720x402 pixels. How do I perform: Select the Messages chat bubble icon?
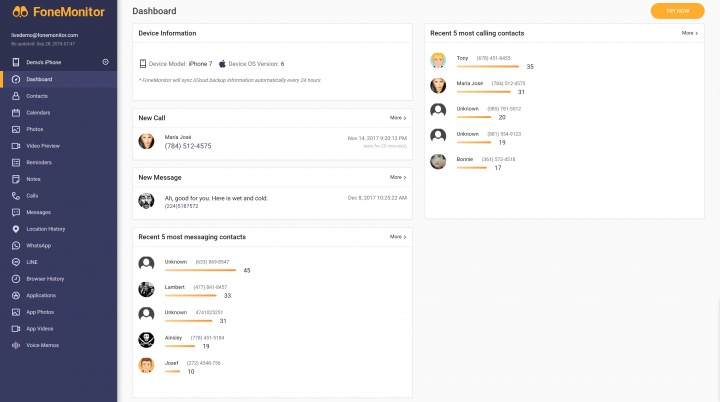pos(16,212)
